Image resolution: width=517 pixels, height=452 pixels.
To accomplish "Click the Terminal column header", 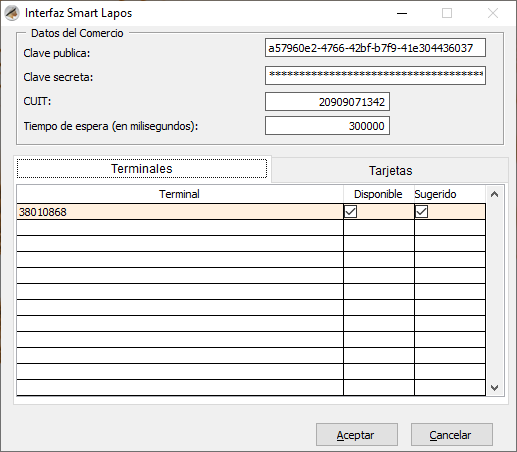I will [180, 194].
